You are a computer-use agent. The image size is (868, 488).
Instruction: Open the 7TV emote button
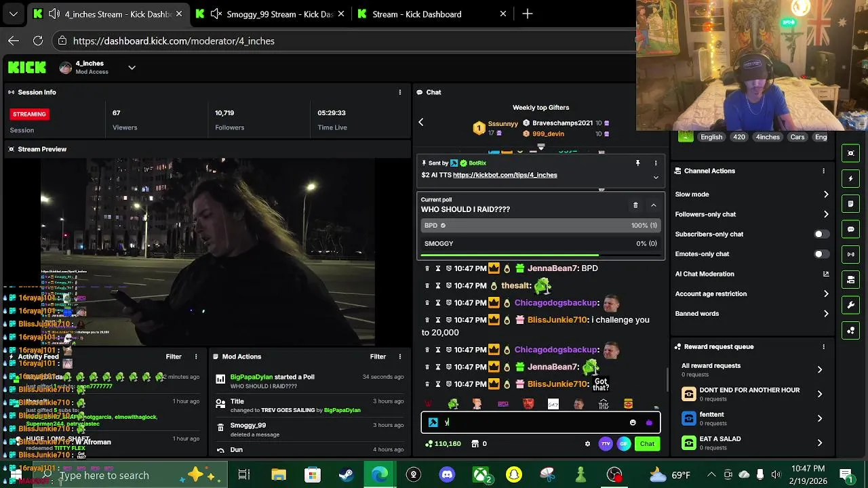(x=606, y=444)
